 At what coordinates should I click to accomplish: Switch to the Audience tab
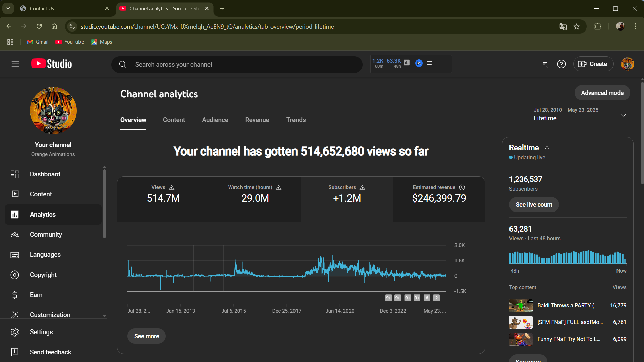coord(215,120)
